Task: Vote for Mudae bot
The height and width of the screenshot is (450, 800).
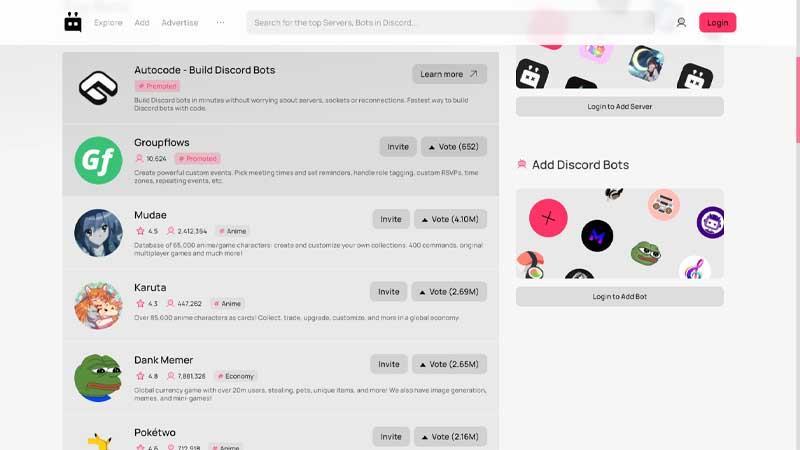Action: (x=450, y=219)
